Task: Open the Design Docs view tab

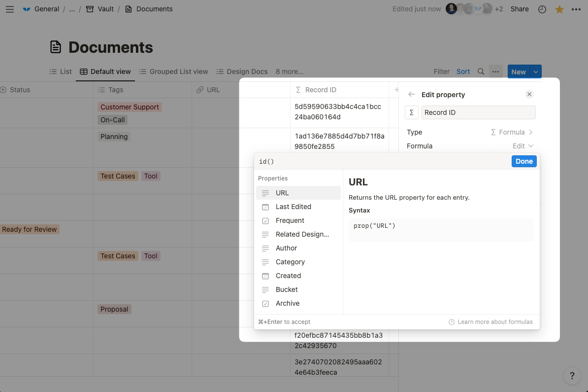Action: point(242,71)
